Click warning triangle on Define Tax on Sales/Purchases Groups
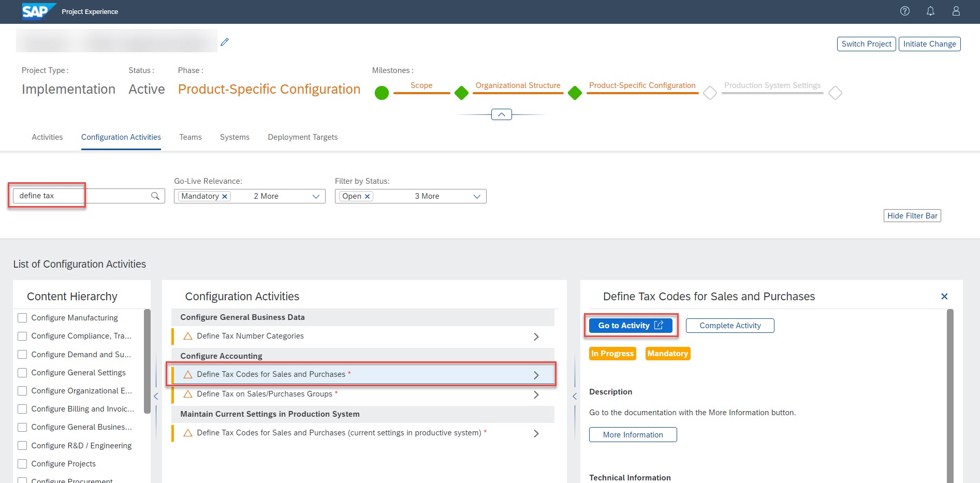980x483 pixels. pos(188,394)
